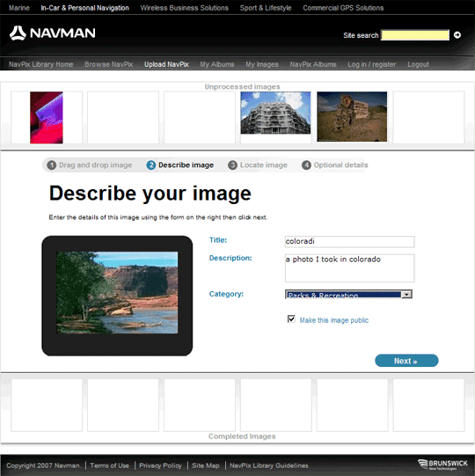Viewport: 475px width, 476px height.
Task: Select the purple and red abstract thumbnail
Action: 47,118
